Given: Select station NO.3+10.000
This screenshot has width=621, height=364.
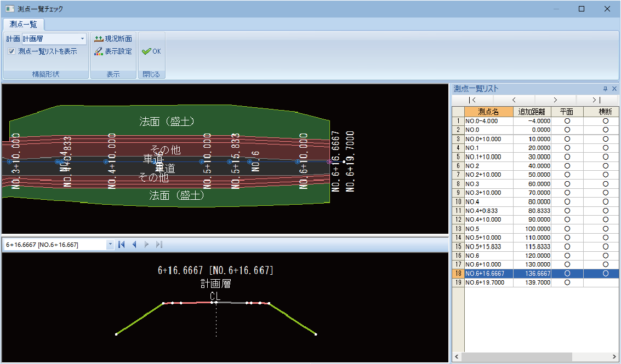Looking at the screenshot, I should point(488,193).
